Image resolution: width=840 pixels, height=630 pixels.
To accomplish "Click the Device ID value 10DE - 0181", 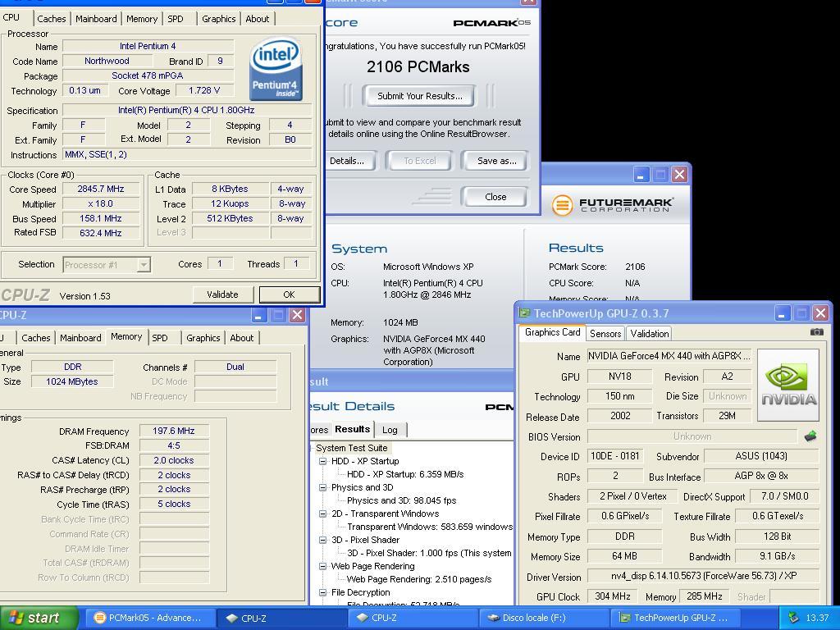I will point(615,456).
